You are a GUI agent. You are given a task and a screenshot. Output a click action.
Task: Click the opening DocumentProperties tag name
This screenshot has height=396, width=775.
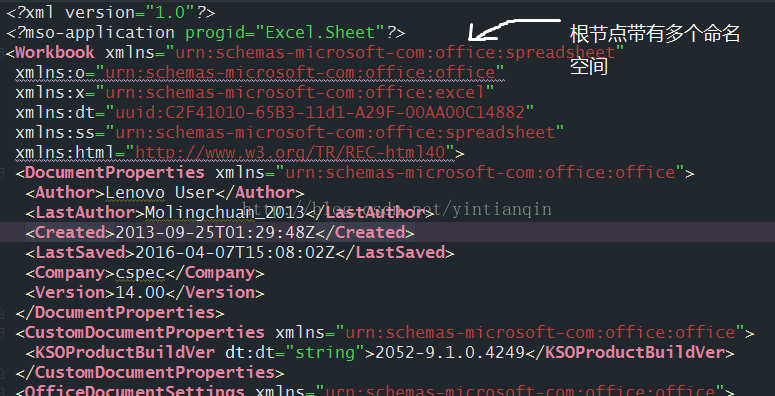(115, 173)
